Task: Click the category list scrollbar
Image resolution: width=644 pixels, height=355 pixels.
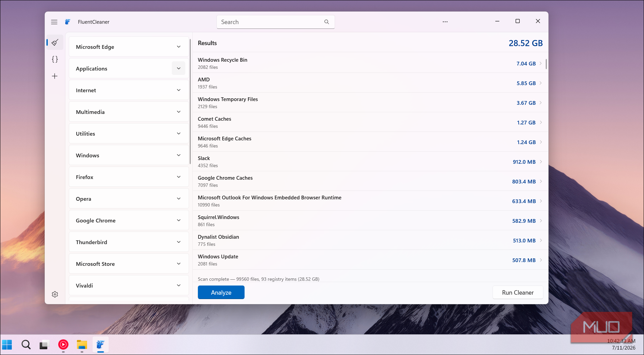Action: coord(190,102)
